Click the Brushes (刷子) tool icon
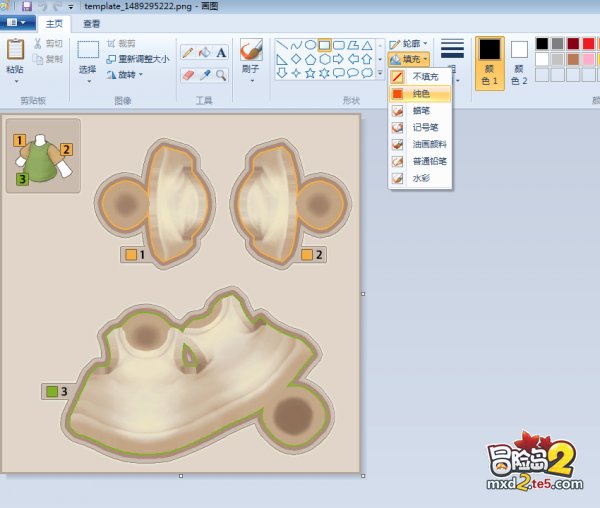The image size is (600, 508). click(x=251, y=50)
